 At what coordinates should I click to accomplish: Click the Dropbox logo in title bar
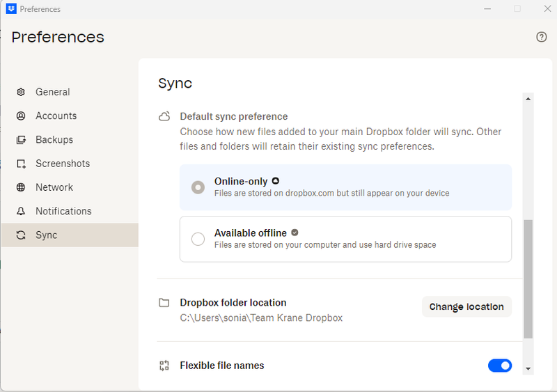pyautogui.click(x=10, y=9)
